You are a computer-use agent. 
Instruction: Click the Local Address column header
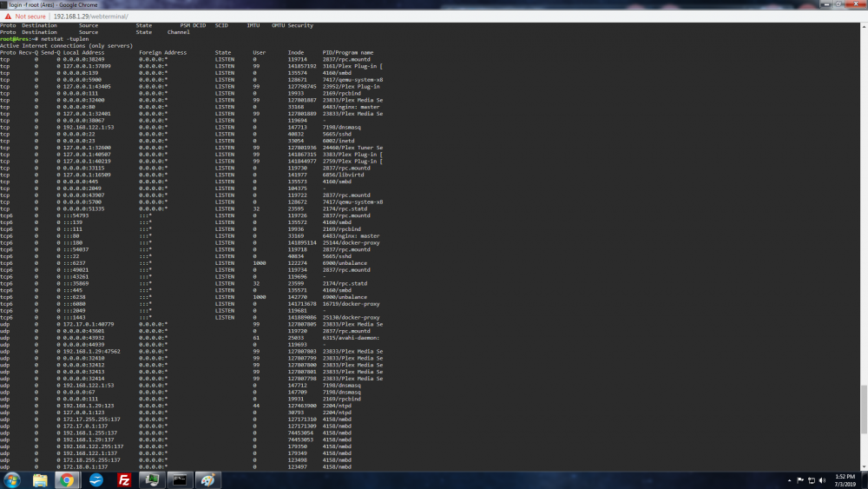(x=83, y=53)
